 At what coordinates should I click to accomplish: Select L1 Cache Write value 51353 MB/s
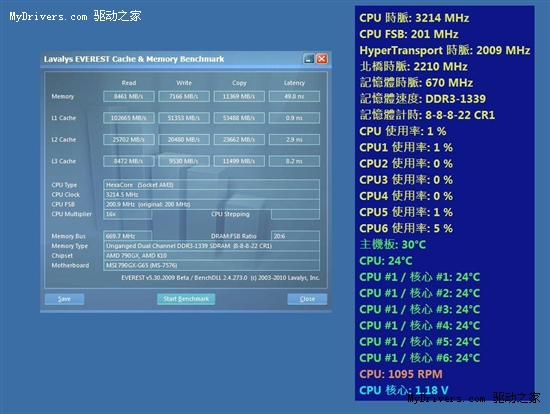point(184,118)
